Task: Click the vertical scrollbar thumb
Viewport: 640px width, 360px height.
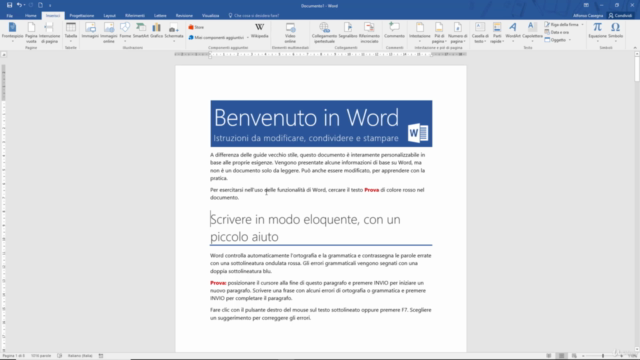Action: tap(637, 69)
